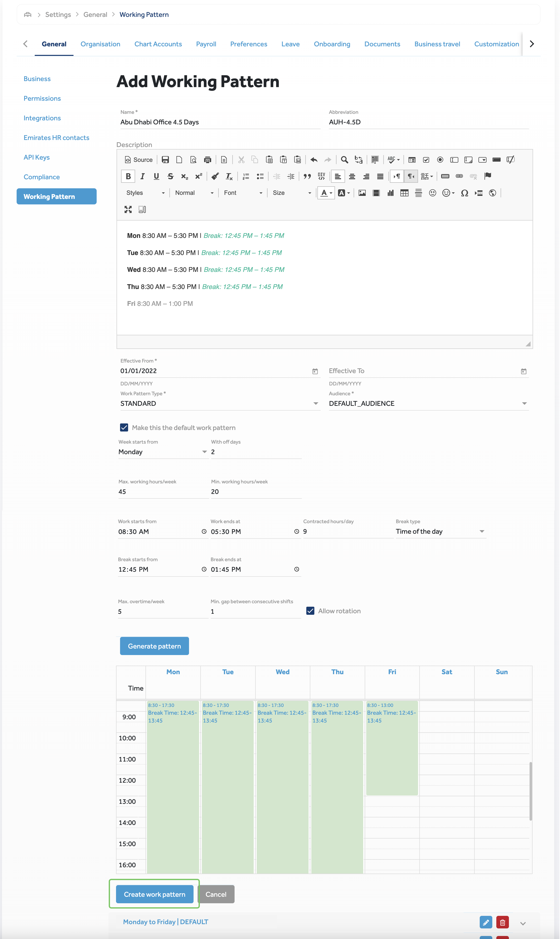Click the Insert special character omega icon
560x939 pixels.
465,193
